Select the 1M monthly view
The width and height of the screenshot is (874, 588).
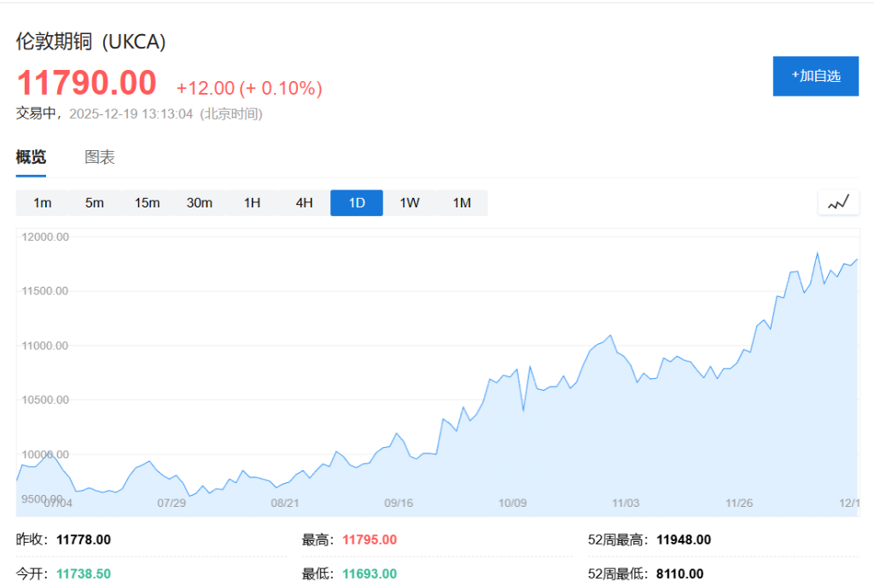tap(462, 203)
